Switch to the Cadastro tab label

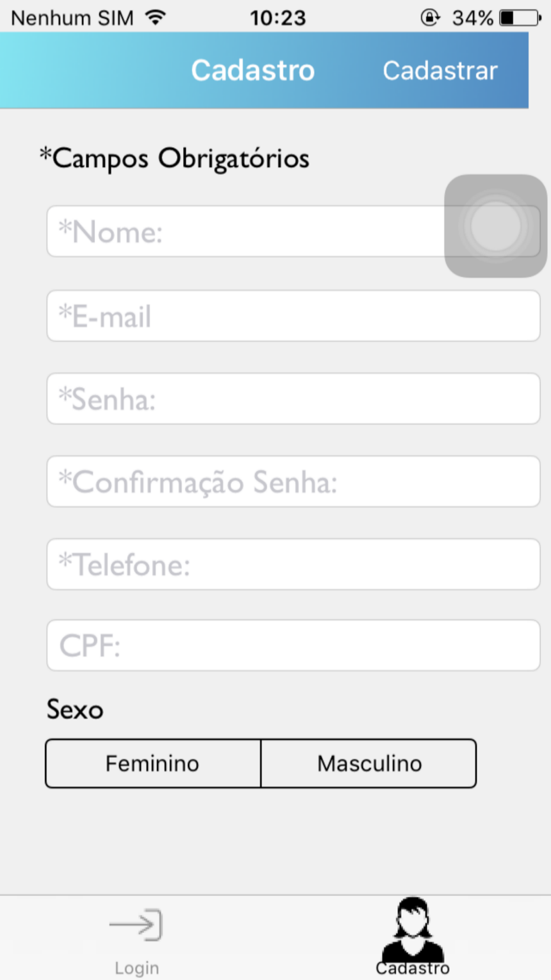[413, 968]
